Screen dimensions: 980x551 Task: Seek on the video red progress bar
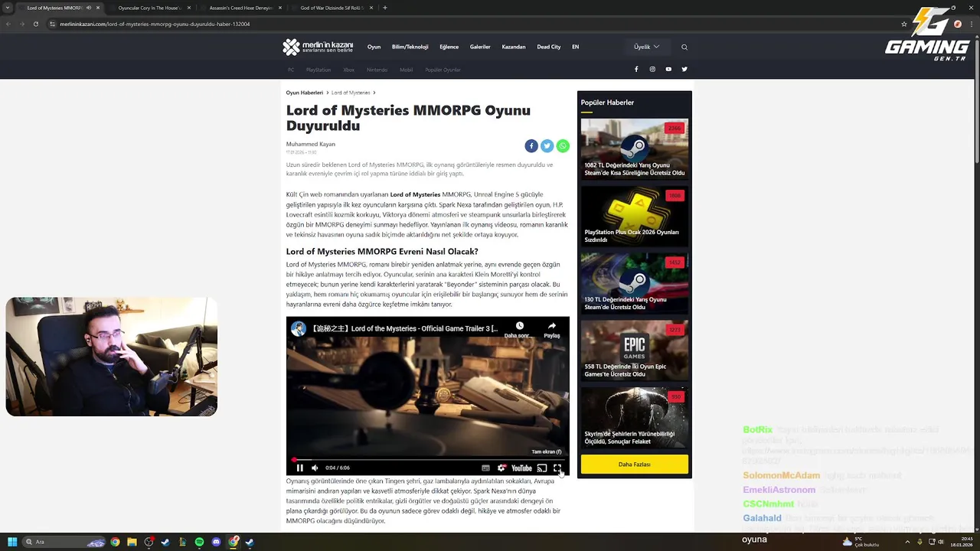[x=428, y=460]
